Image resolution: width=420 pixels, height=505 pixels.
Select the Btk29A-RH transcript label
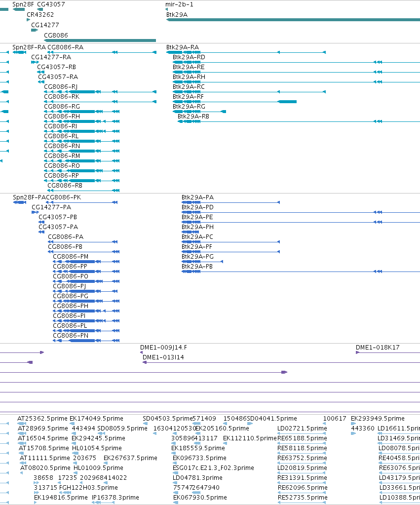coord(189,77)
